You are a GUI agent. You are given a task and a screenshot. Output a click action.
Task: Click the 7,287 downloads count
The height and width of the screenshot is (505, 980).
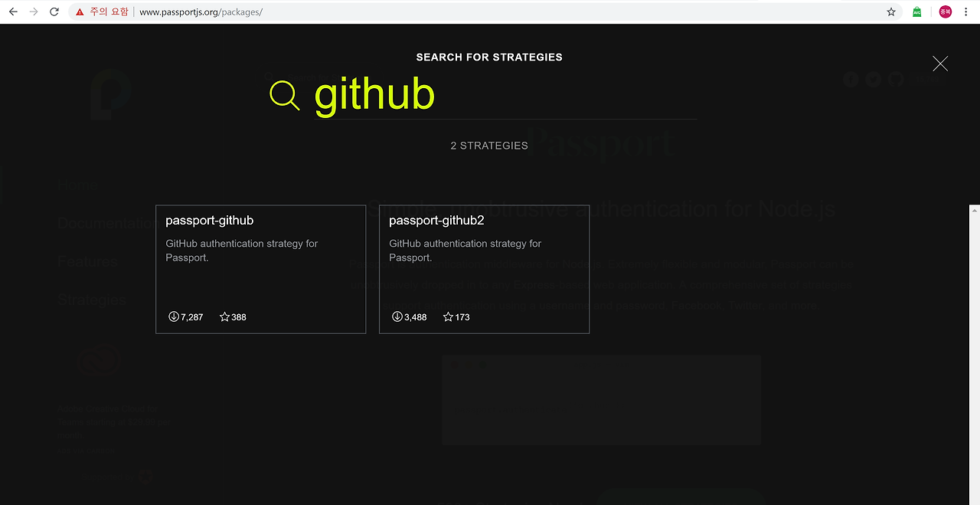[192, 317]
